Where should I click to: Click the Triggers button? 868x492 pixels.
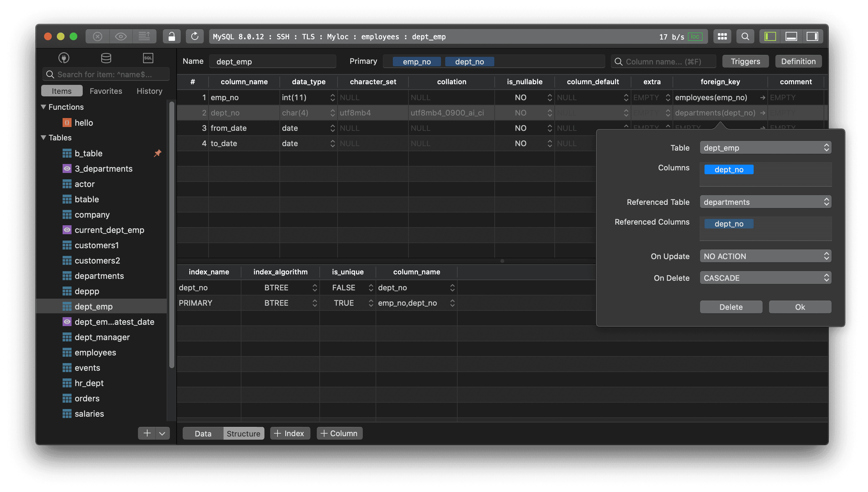coord(745,61)
